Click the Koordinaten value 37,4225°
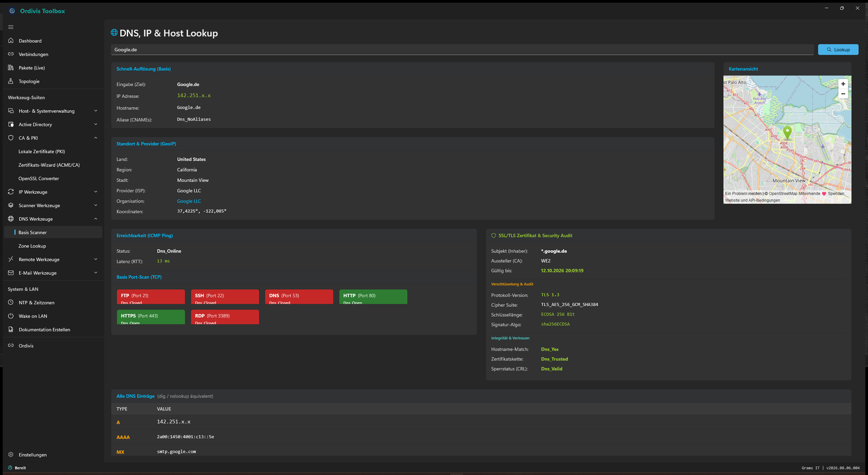This screenshot has width=868, height=475. click(x=202, y=212)
